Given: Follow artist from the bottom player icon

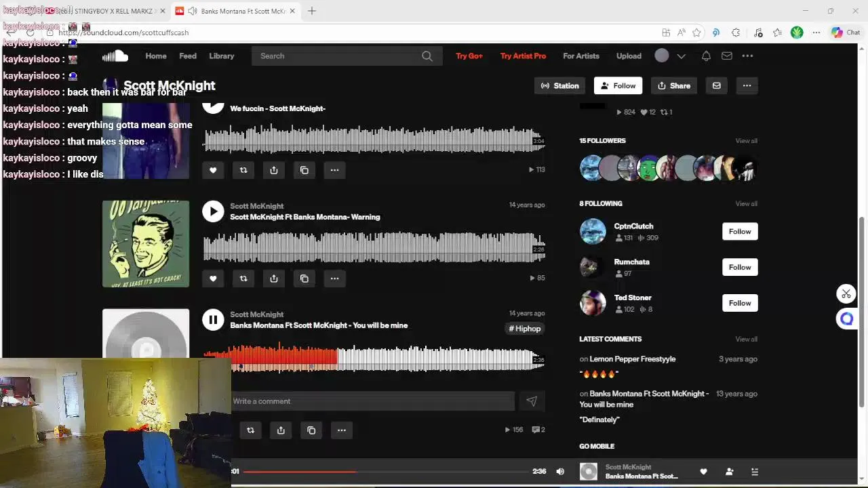Looking at the screenshot, I should [729, 472].
